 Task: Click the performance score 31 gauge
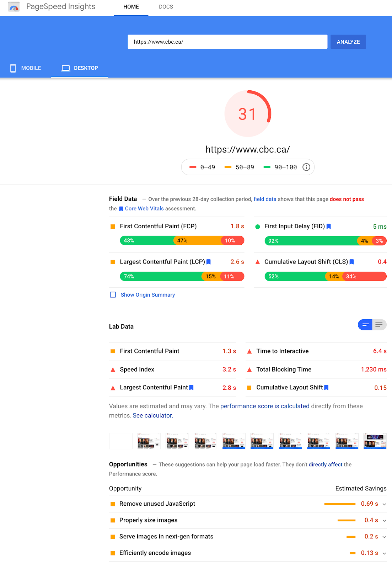248,114
